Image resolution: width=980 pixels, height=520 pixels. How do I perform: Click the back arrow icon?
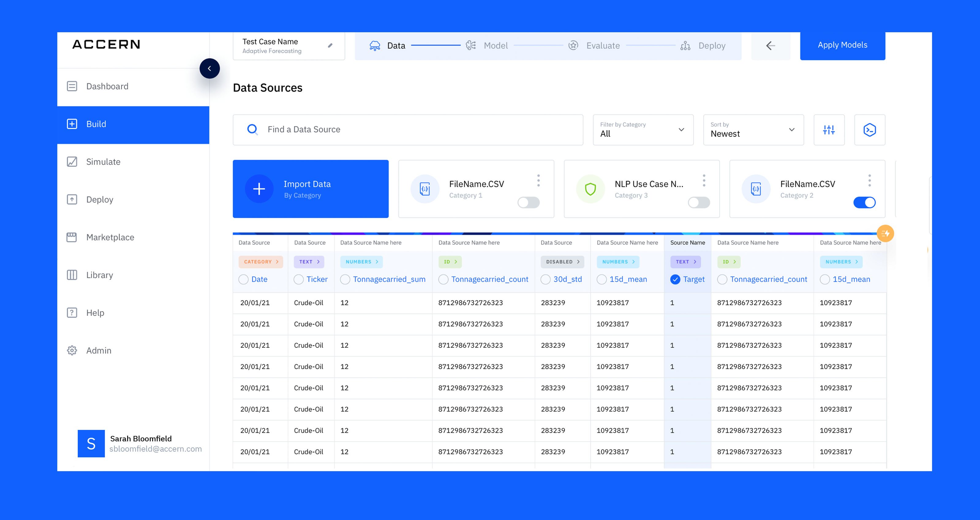tap(771, 46)
